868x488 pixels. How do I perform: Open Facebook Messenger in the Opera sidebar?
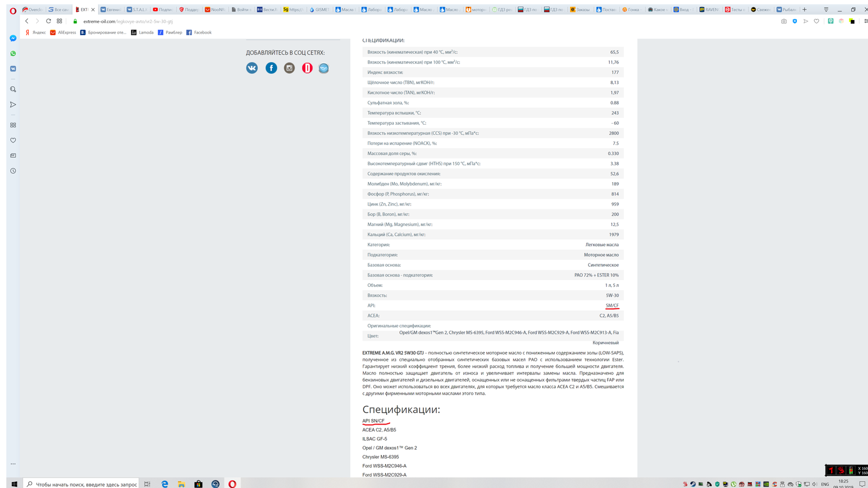13,38
